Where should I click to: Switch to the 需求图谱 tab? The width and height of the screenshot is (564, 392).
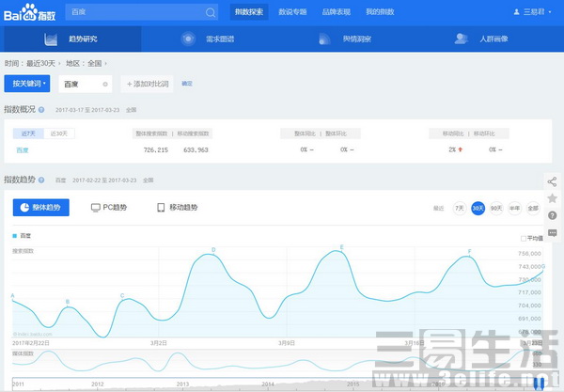[x=220, y=39]
